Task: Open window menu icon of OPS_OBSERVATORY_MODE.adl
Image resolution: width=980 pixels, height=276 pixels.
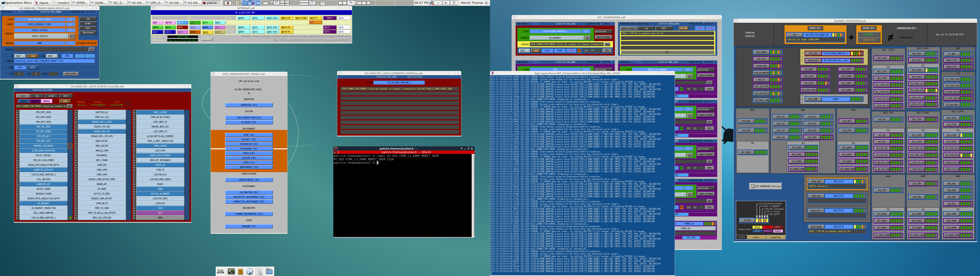Action: [x=213, y=74]
